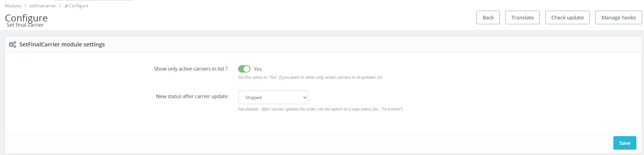The width and height of the screenshot is (644, 155).
Task: Click the wrench icon in the breadcrumb
Action: coord(66,6)
